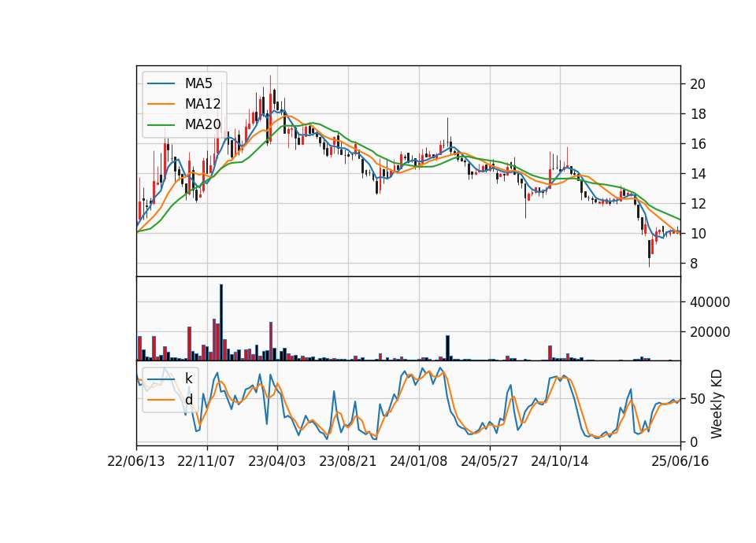Click the 22/11/07 date tick label
The width and height of the screenshot is (756, 543).
(206, 461)
